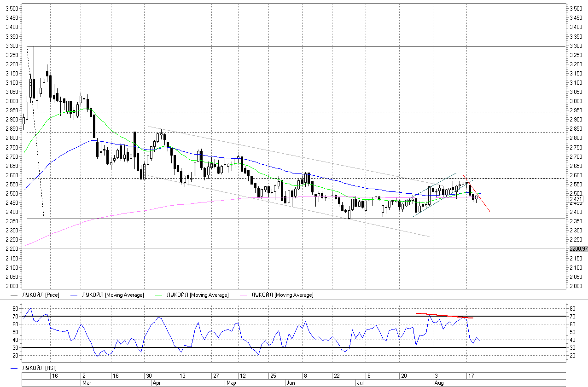Click the Apr month label on time axis
The height and width of the screenshot is (387, 588).
pyautogui.click(x=157, y=382)
